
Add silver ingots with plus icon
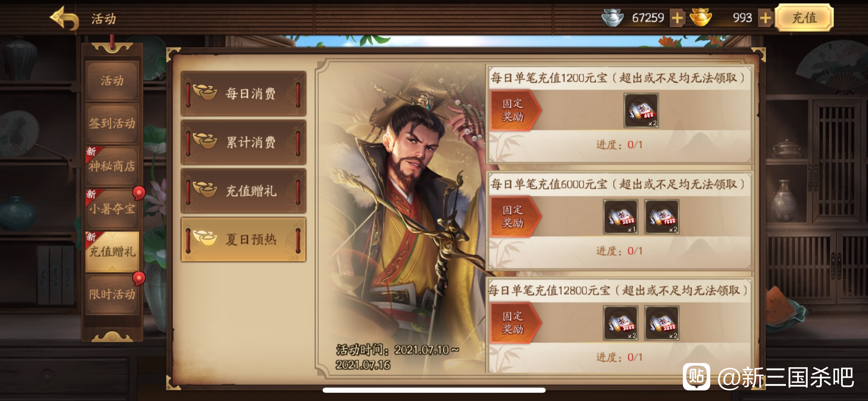[x=677, y=18]
